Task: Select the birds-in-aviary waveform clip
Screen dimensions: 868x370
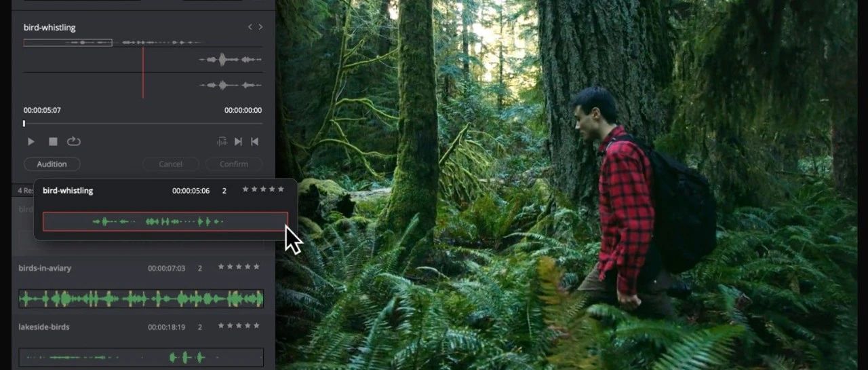Action: point(141,299)
